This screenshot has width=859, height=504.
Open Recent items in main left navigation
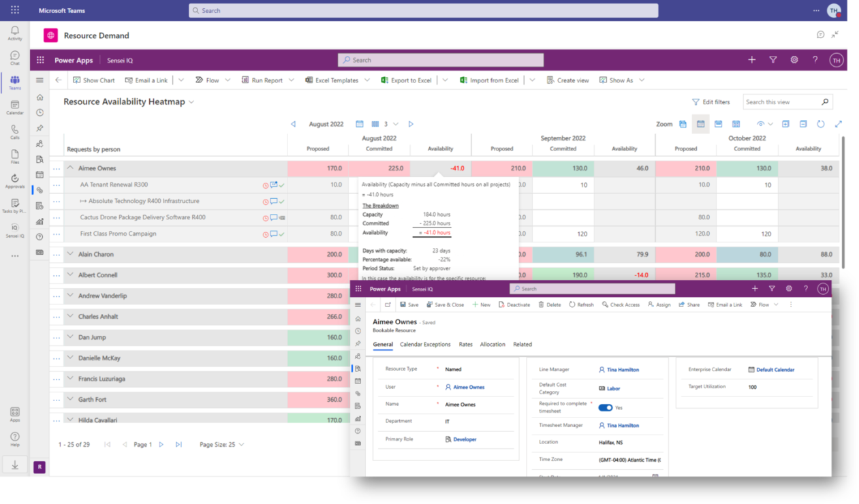pyautogui.click(x=40, y=112)
